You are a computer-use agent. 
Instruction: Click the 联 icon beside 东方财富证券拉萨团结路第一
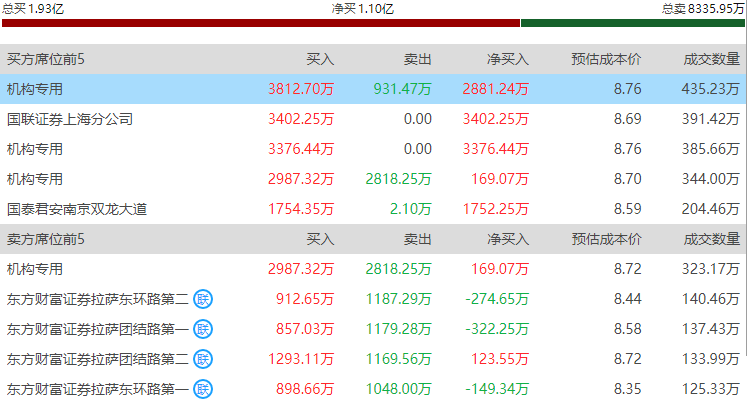click(203, 329)
